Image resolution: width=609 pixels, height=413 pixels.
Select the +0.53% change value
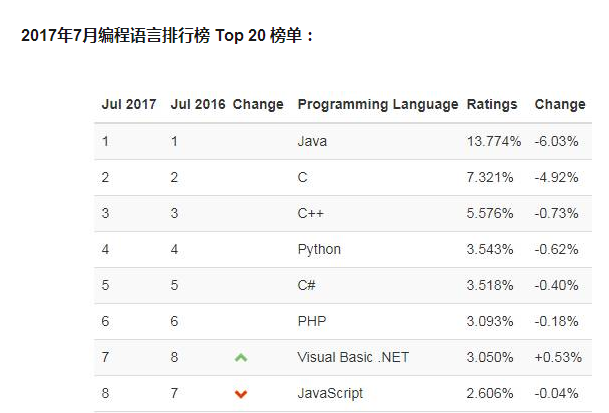pos(556,357)
